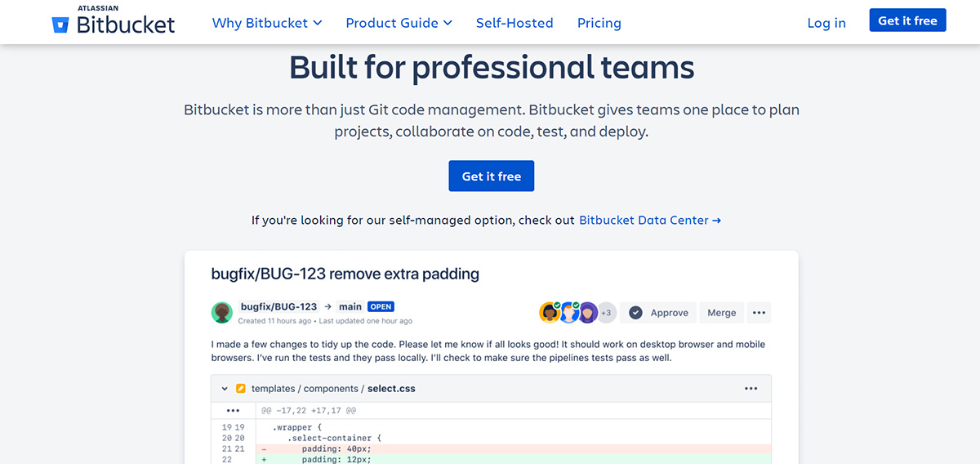
Task: Click the first reviewer avatar with checkmark
Action: [x=550, y=312]
